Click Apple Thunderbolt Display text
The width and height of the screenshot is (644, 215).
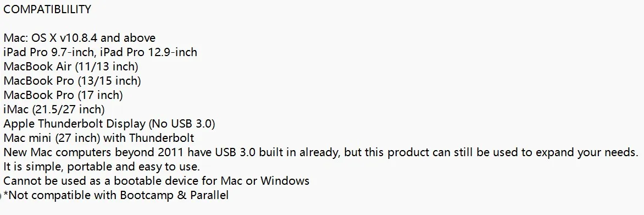click(74, 124)
